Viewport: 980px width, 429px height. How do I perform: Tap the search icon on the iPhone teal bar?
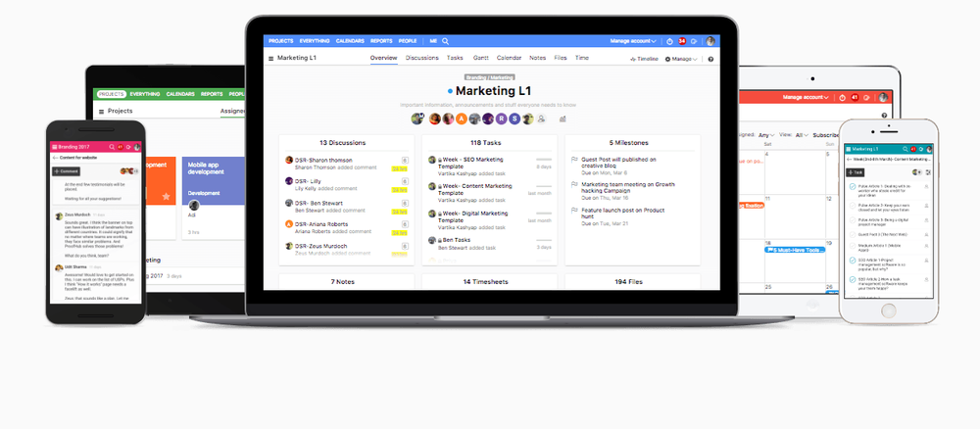coord(904,149)
